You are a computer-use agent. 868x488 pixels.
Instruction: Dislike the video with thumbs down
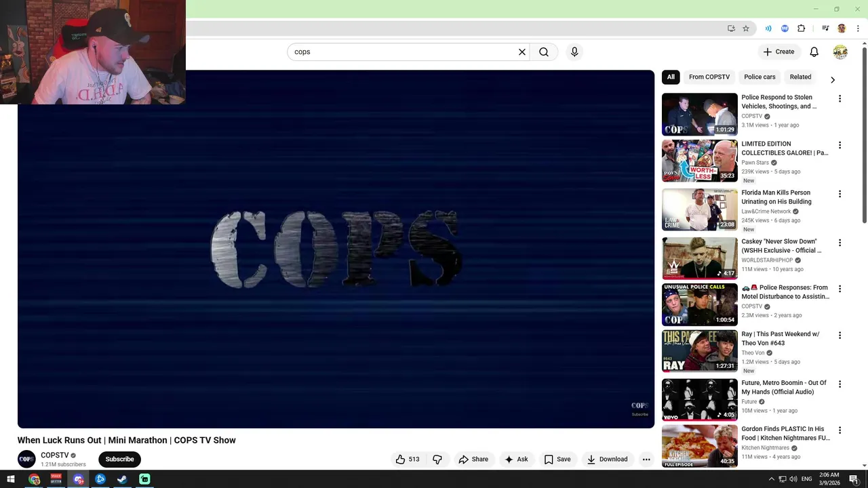[437, 459]
